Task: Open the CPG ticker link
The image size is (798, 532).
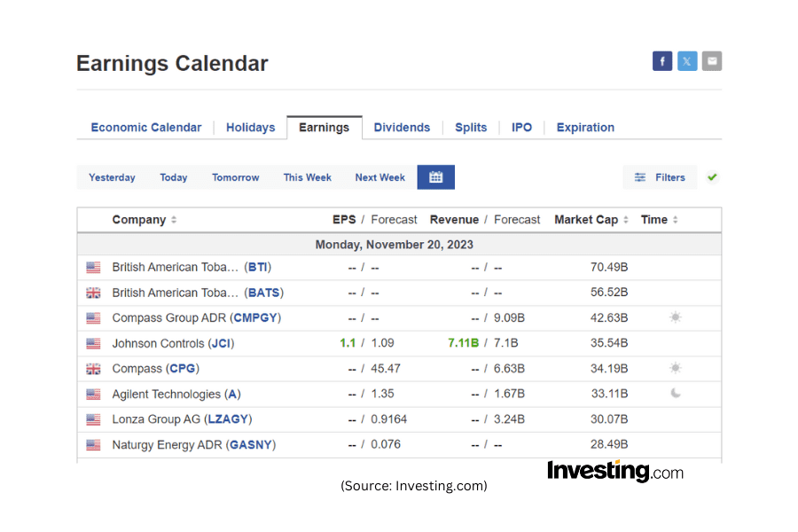Action: pyautogui.click(x=182, y=369)
